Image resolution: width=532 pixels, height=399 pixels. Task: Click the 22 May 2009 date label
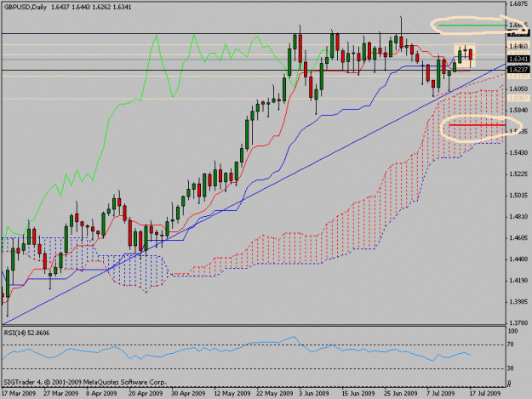click(x=275, y=393)
